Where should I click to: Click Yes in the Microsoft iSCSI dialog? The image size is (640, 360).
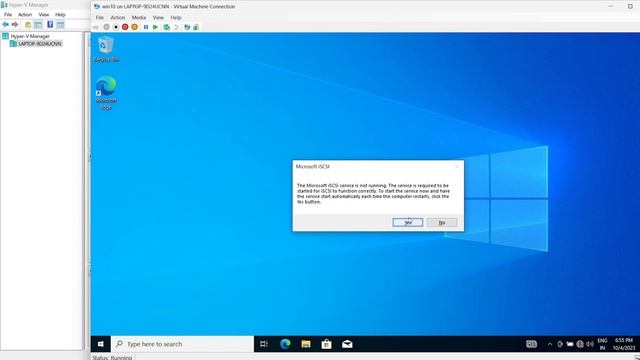tap(407, 222)
